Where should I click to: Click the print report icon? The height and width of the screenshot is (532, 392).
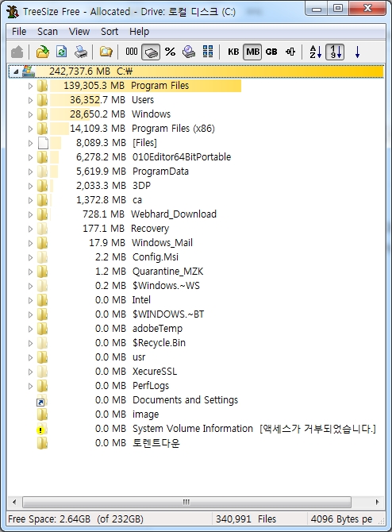click(81, 52)
